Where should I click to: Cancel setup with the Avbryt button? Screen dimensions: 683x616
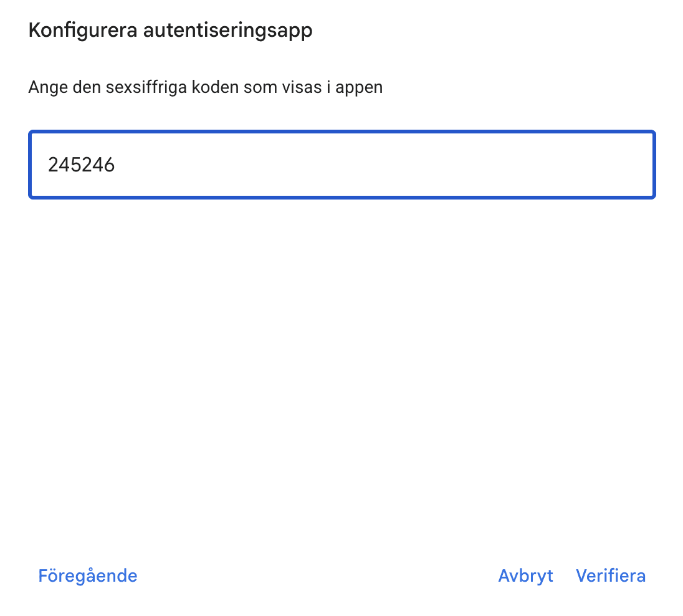(x=526, y=576)
